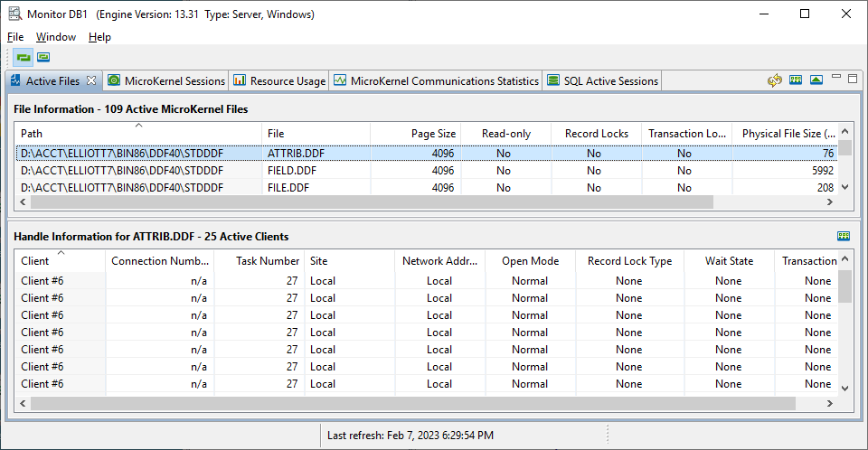868x450 pixels.
Task: Sort file list by Path column
Action: point(136,133)
